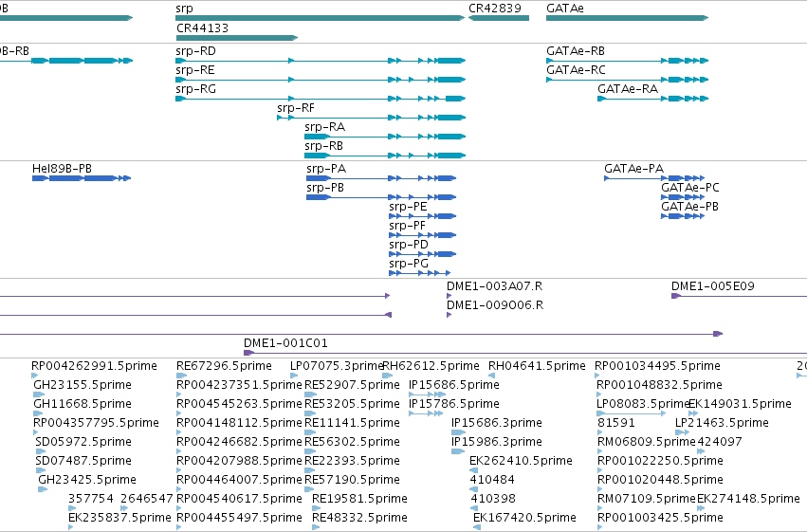Viewport: 807px width, 532px height.
Task: Click EST RP004148112.5prime
Action: [179, 433]
